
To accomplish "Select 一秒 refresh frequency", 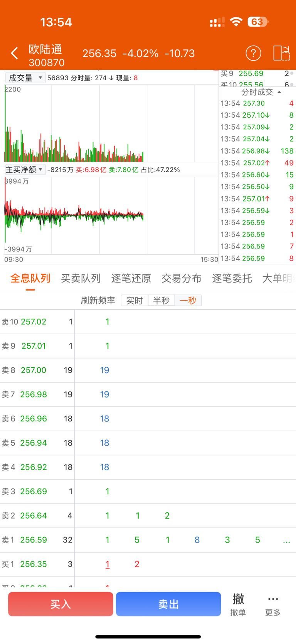I will (188, 301).
